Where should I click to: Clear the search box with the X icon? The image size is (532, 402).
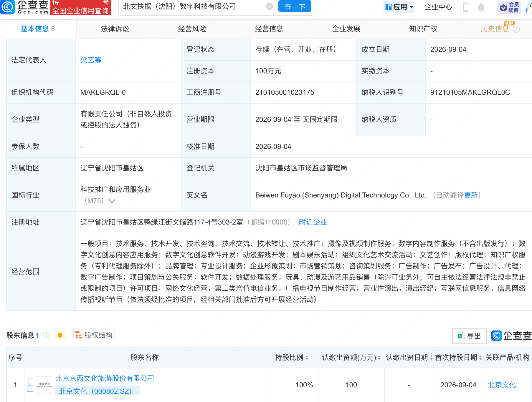coord(269,6)
